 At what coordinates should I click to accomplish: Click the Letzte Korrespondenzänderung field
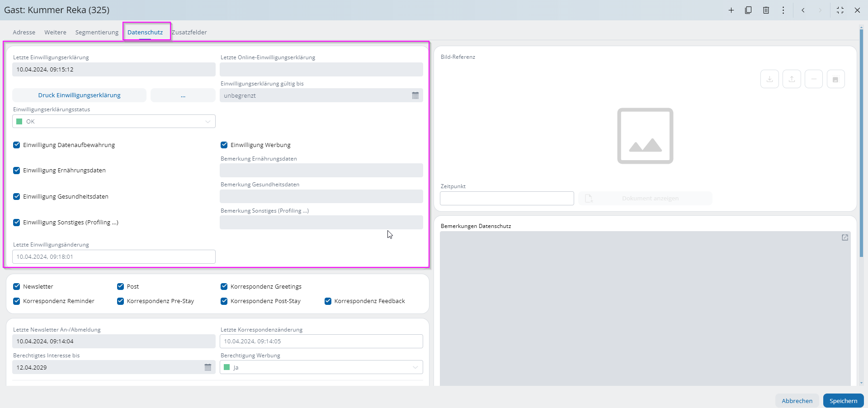(321, 342)
